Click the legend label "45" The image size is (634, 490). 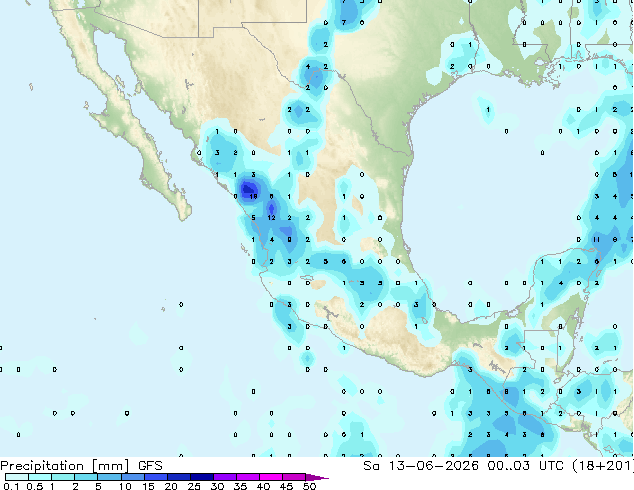(286, 486)
